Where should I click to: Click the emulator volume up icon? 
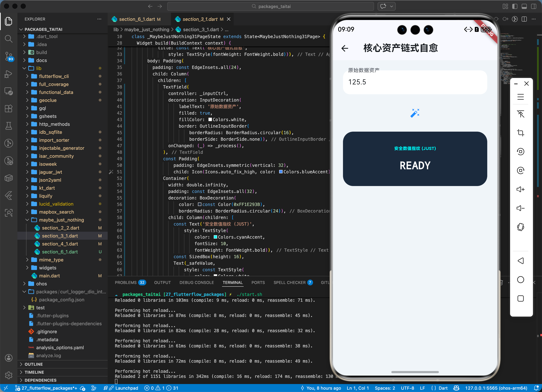point(520,189)
